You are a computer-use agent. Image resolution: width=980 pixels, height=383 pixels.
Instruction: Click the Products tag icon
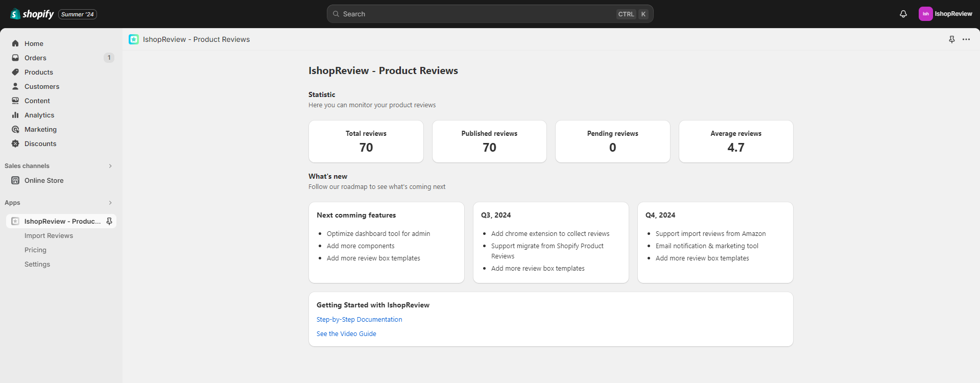(15, 72)
